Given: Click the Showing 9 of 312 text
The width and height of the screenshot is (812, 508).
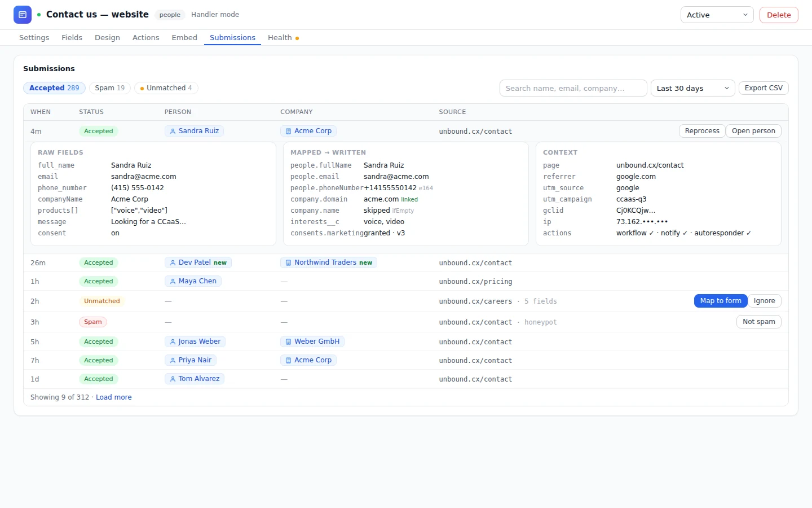Looking at the screenshot, I should [60, 397].
